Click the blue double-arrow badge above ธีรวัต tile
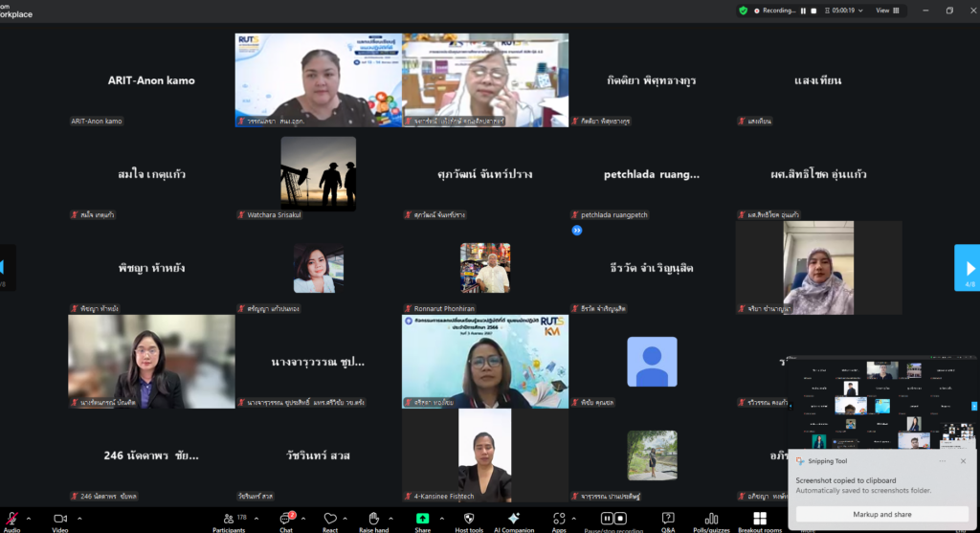Image resolution: width=980 pixels, height=533 pixels. coord(577,231)
